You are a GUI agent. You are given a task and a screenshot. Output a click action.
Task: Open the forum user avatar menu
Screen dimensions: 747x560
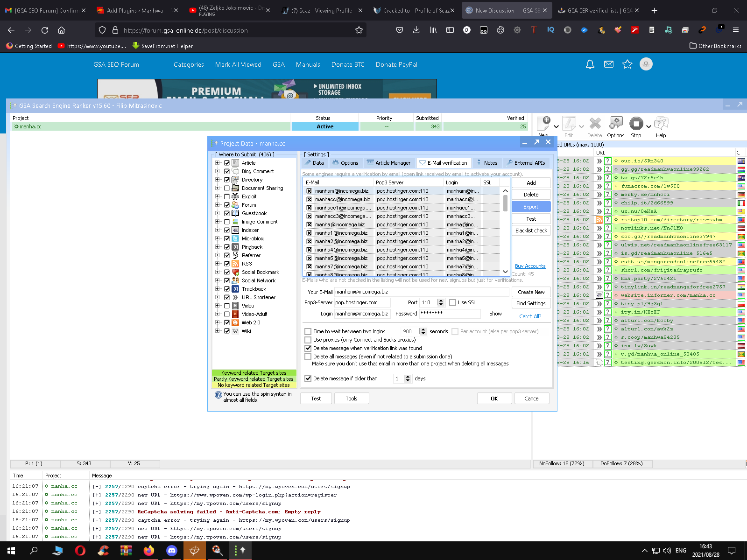click(646, 64)
